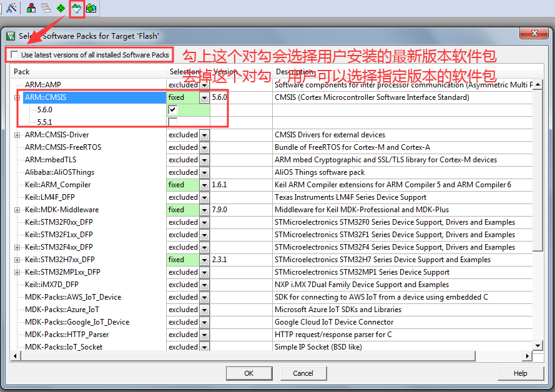Image resolution: width=555 pixels, height=392 pixels.
Task: Open selection dropdown for Keil::STM32F1xx_DFP
Action: pyautogui.click(x=204, y=235)
